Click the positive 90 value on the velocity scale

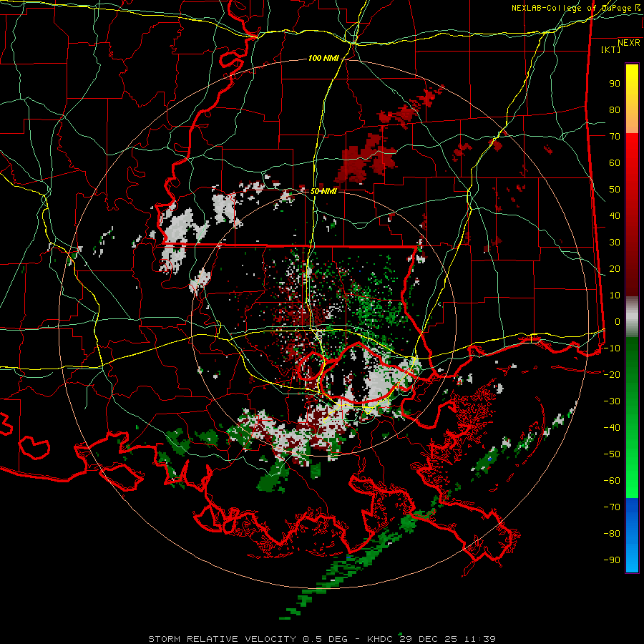615,84
